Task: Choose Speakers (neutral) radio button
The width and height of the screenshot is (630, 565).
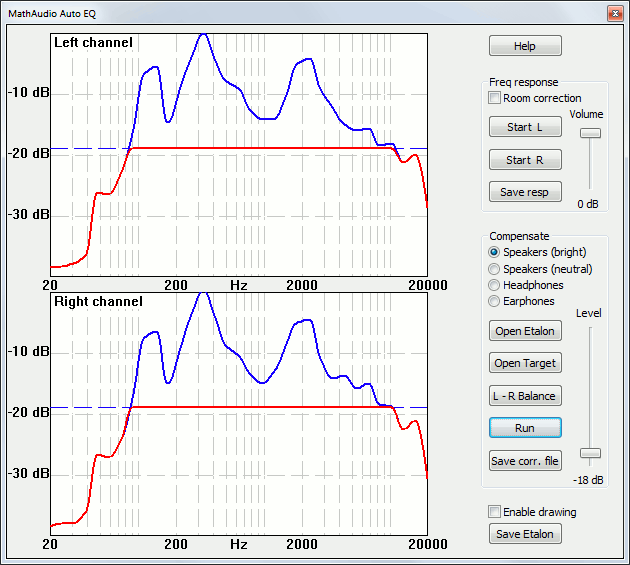Action: click(494, 269)
